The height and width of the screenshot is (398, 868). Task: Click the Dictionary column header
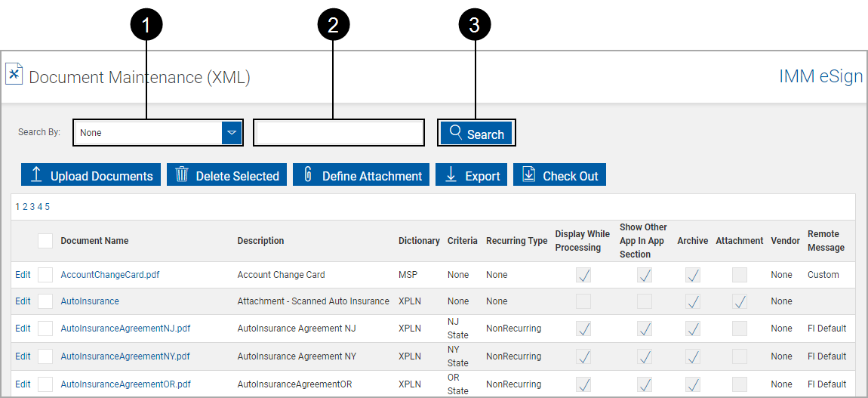pos(419,241)
